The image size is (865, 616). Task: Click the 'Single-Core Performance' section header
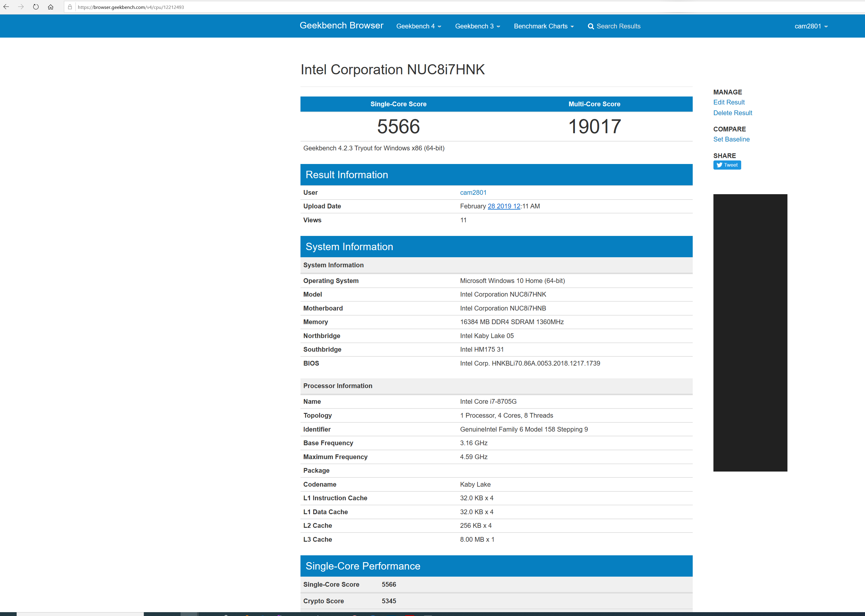point(496,566)
